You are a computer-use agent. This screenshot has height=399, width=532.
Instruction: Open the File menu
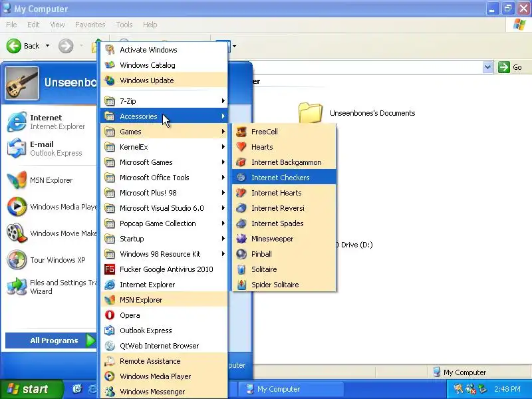[11, 25]
